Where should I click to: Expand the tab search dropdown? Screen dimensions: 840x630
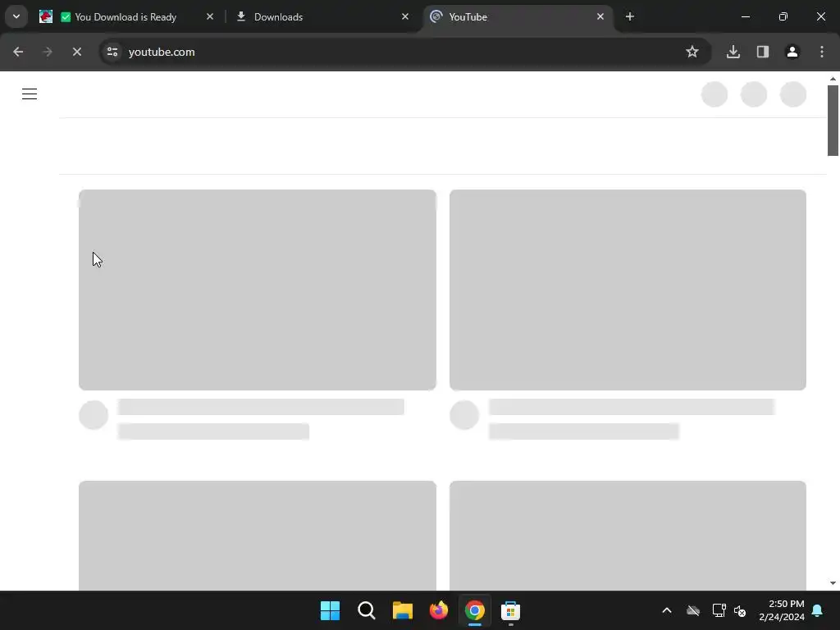pos(16,16)
